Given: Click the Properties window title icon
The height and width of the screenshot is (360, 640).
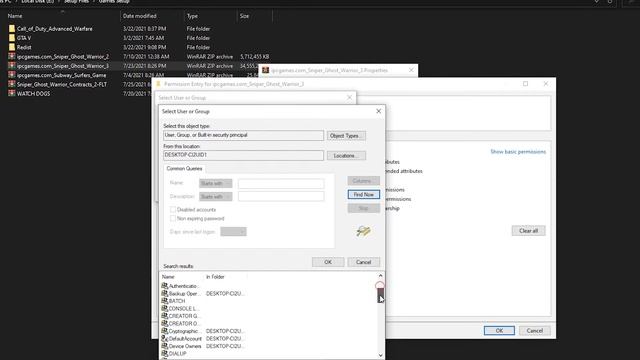Looking at the screenshot, I should click(x=265, y=70).
